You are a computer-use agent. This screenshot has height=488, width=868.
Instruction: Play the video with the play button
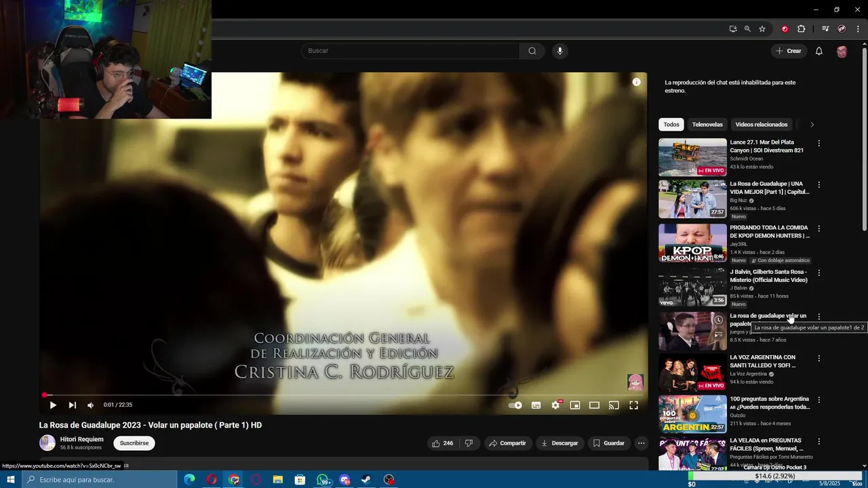click(x=53, y=405)
